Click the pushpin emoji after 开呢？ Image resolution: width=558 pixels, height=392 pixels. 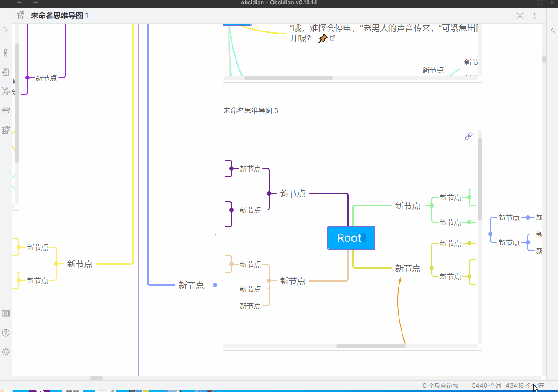(322, 39)
